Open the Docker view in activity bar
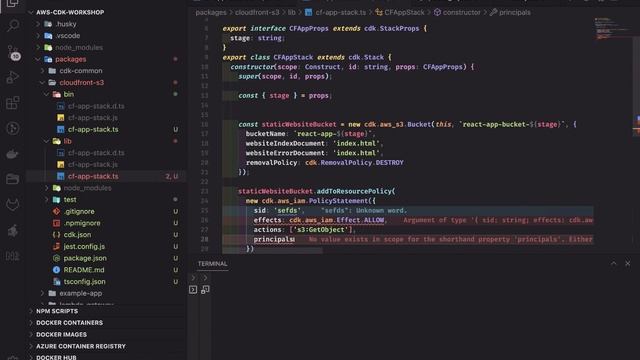Viewport: 640px width, 360px height. [13, 154]
